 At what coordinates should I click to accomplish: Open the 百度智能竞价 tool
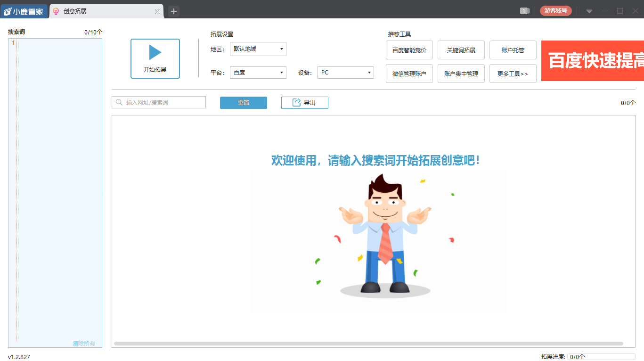point(409,50)
